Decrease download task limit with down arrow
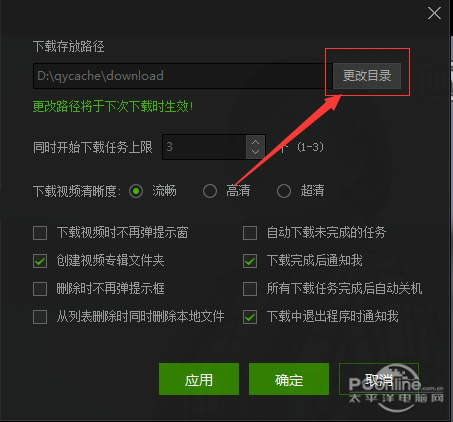 click(x=255, y=152)
